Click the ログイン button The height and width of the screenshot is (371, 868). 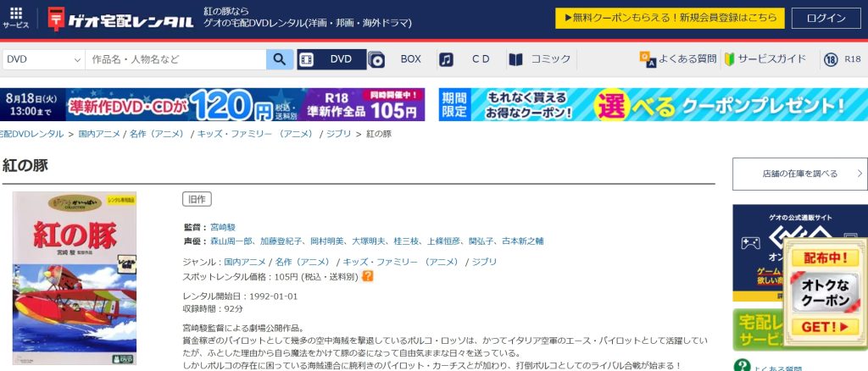(826, 19)
